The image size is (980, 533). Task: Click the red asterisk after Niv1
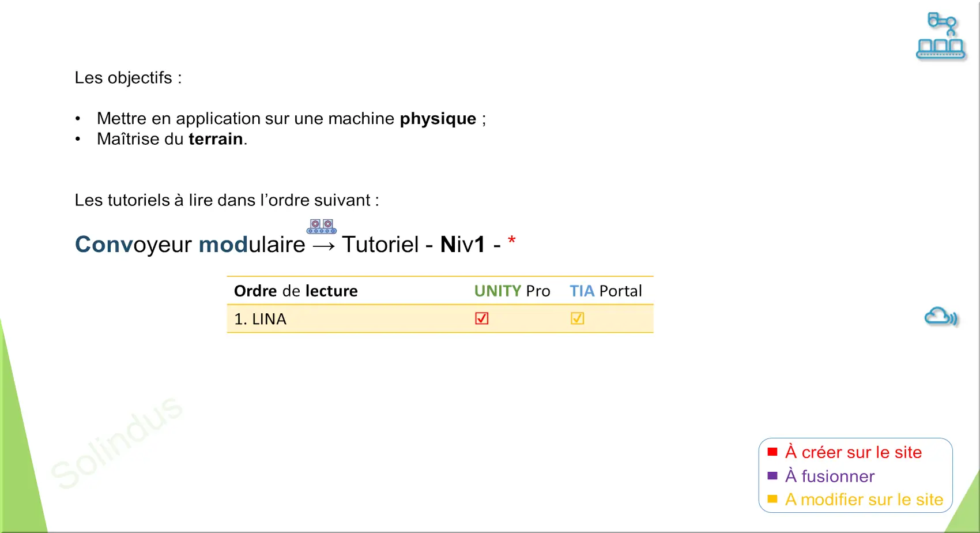tap(511, 241)
